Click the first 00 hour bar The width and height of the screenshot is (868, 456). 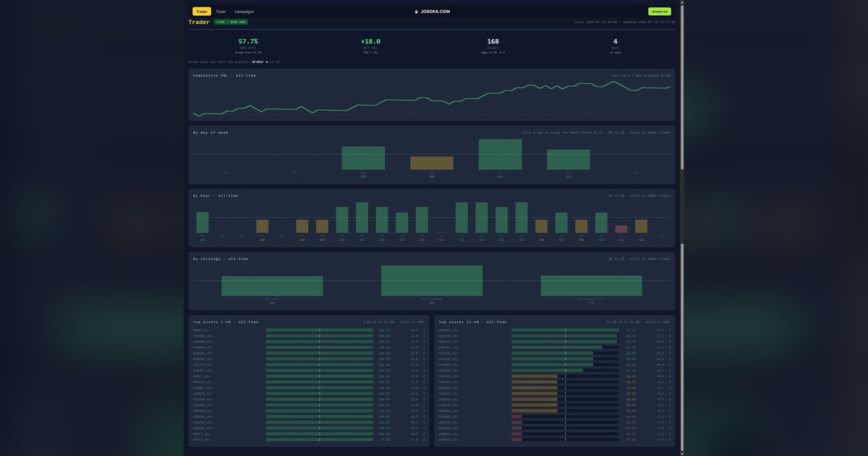203,222
